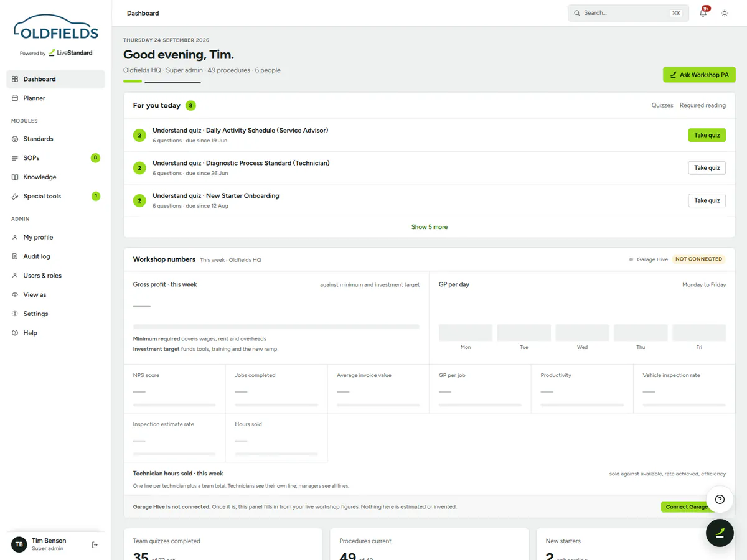The image size is (747, 560).
Task: Click the Standards target icon
Action: coord(15,139)
